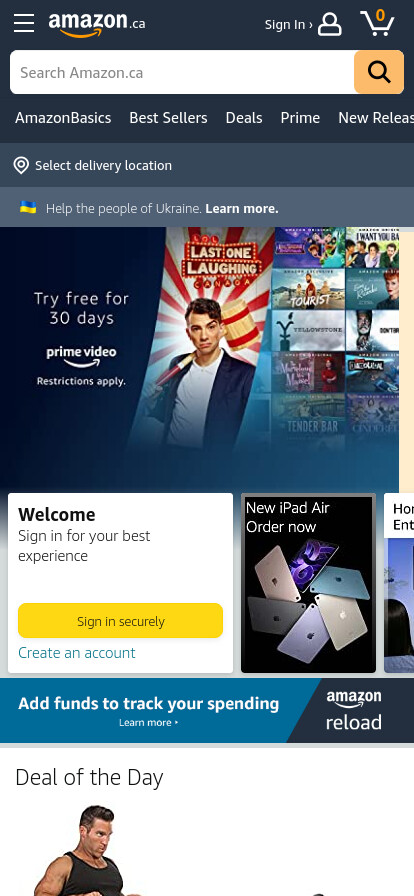This screenshot has width=414, height=896.
Task: Click Learn more about helping Ukraine
Action: click(x=242, y=209)
